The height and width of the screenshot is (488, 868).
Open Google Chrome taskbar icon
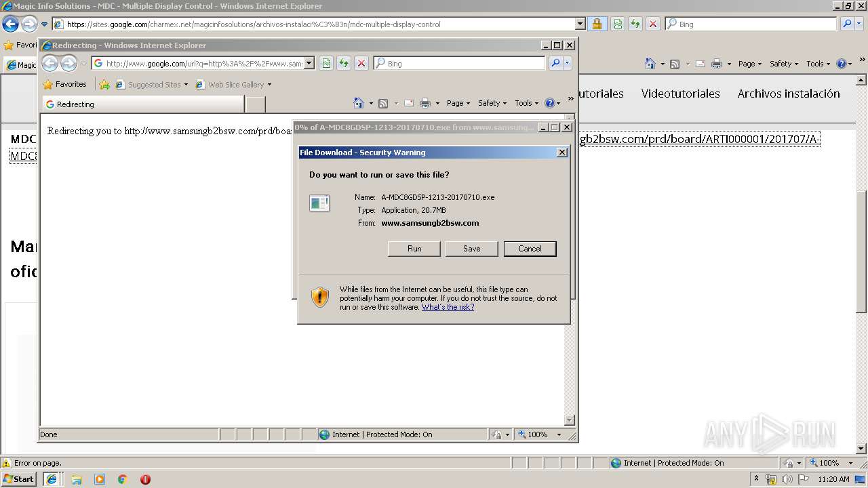123,479
